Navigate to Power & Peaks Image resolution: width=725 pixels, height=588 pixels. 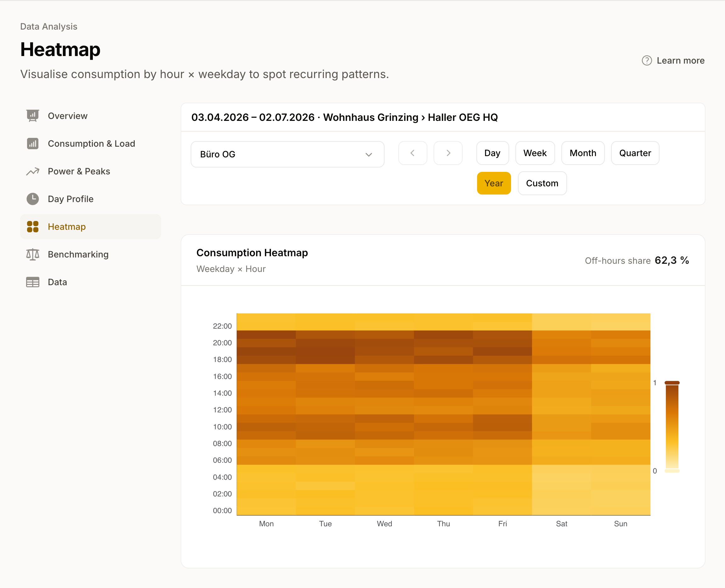tap(90, 171)
